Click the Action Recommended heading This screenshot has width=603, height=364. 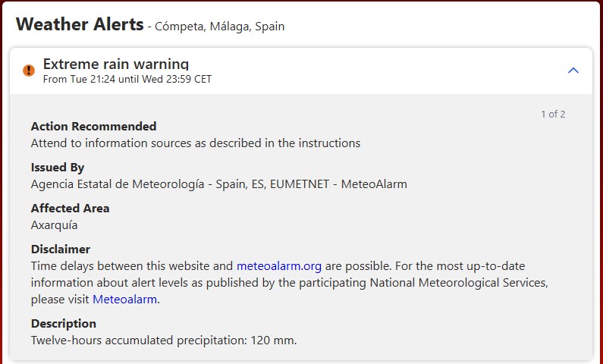pyautogui.click(x=93, y=127)
